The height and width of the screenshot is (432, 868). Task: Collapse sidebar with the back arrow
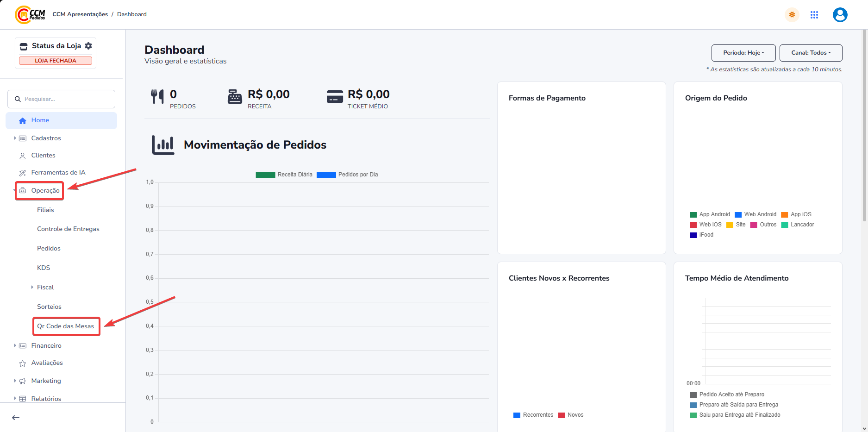tap(16, 418)
